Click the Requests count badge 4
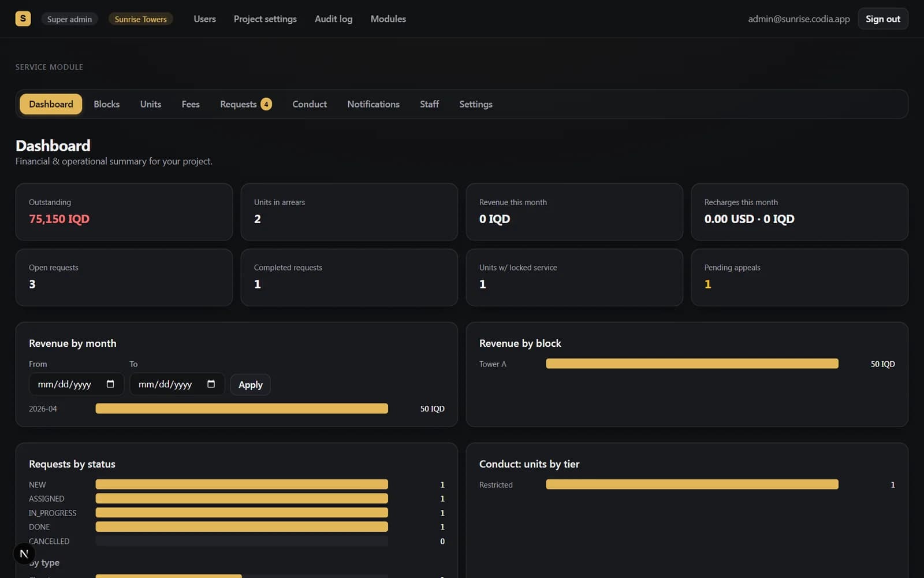 [266, 104]
